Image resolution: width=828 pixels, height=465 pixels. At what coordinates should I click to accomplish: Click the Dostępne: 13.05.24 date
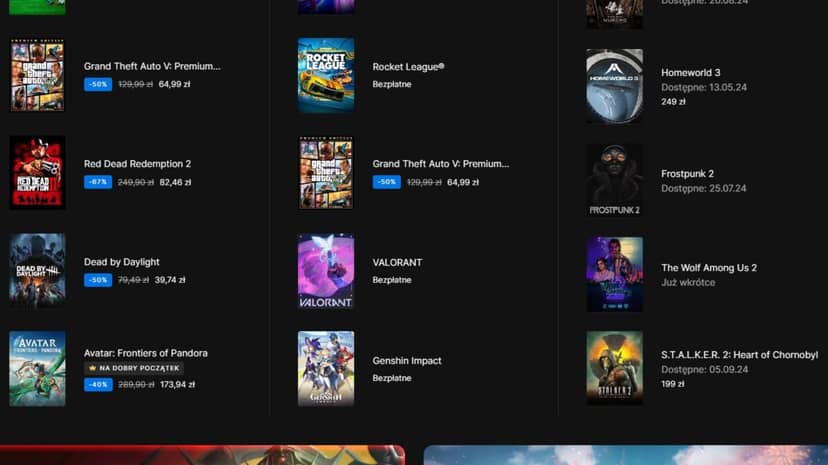pos(704,87)
